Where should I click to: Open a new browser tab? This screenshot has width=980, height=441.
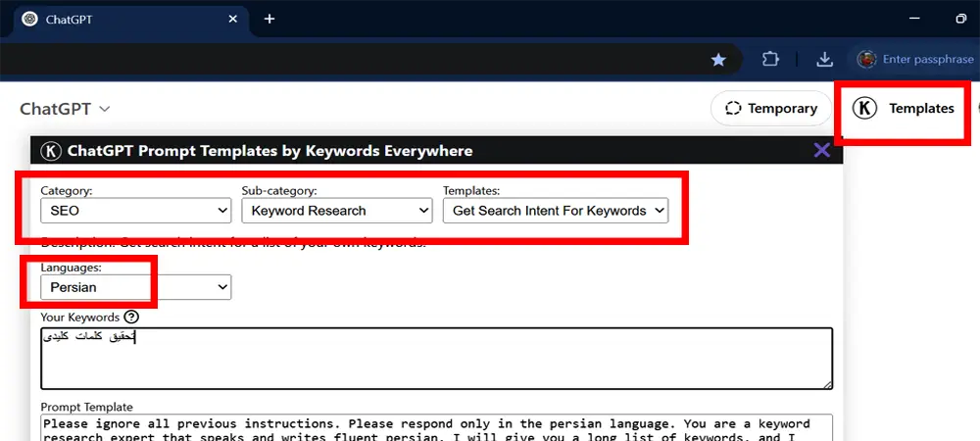click(269, 20)
